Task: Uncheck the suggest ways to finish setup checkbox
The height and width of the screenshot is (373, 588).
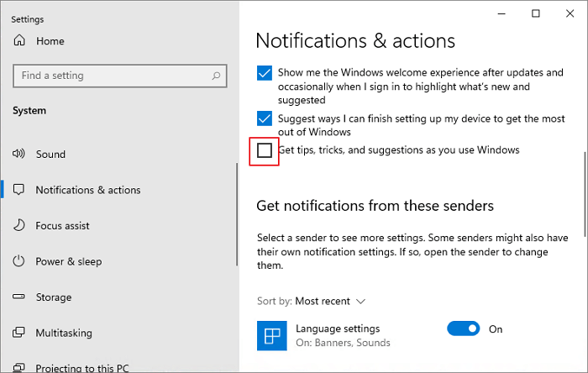Action: (x=265, y=118)
